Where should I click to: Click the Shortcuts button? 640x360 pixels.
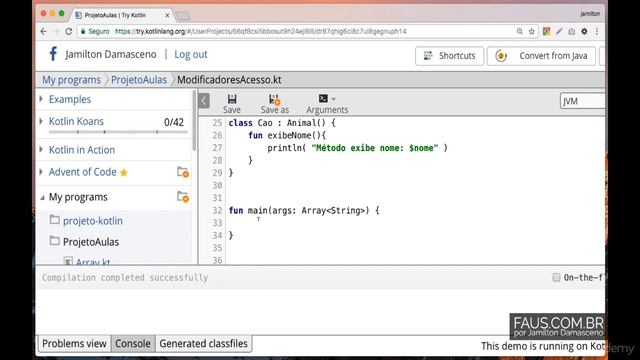tap(449, 56)
